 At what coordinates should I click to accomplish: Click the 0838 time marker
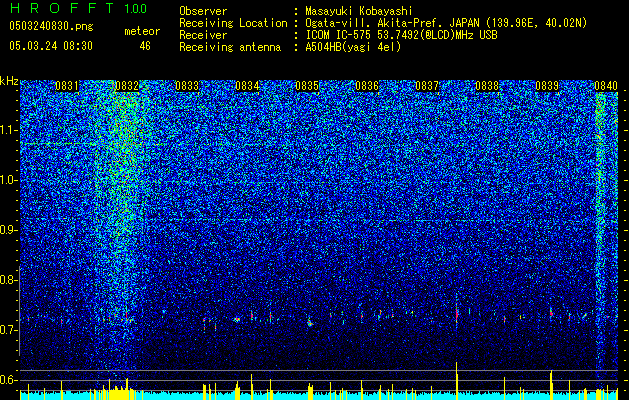[x=487, y=86]
